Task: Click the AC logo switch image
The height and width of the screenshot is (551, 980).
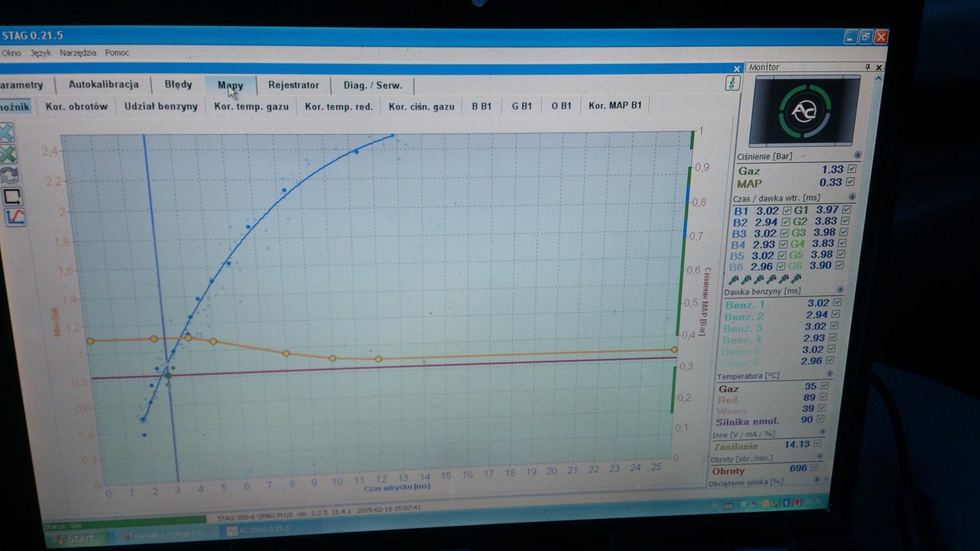Action: coord(804,111)
